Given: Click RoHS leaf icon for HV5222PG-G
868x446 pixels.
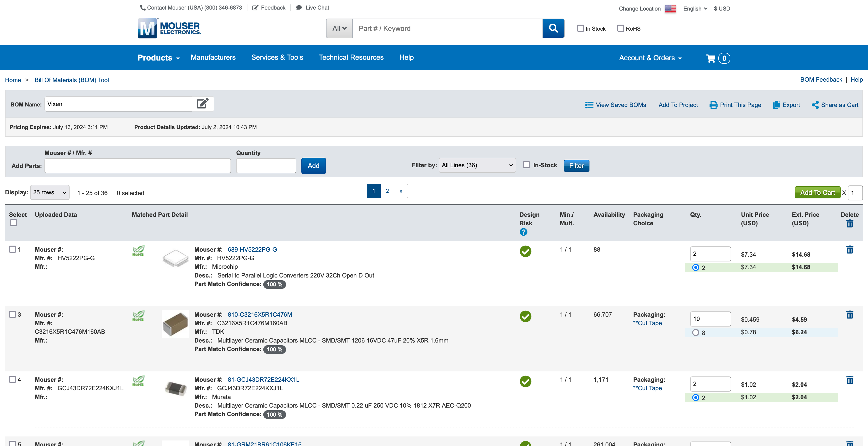Looking at the screenshot, I should (138, 251).
